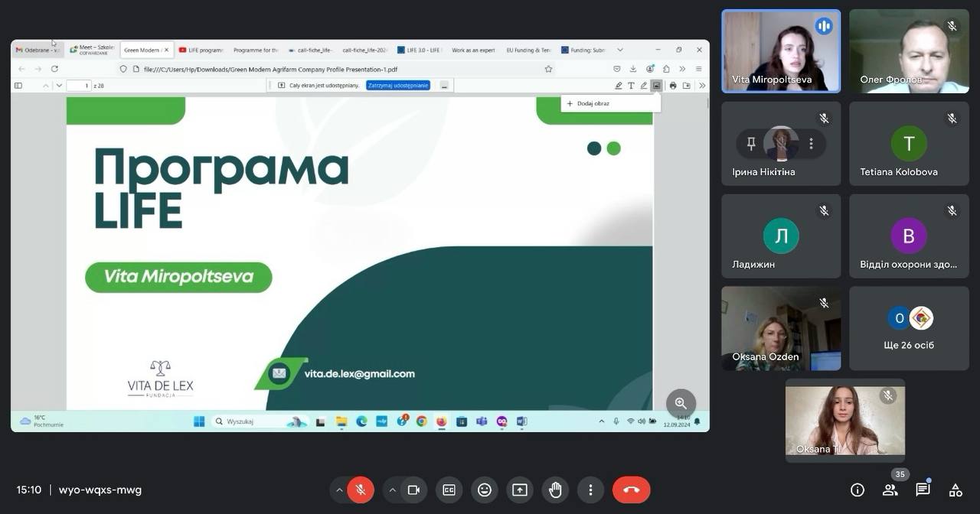Expand video settings chevron beside the camera
The image size is (980, 514).
tap(393, 490)
